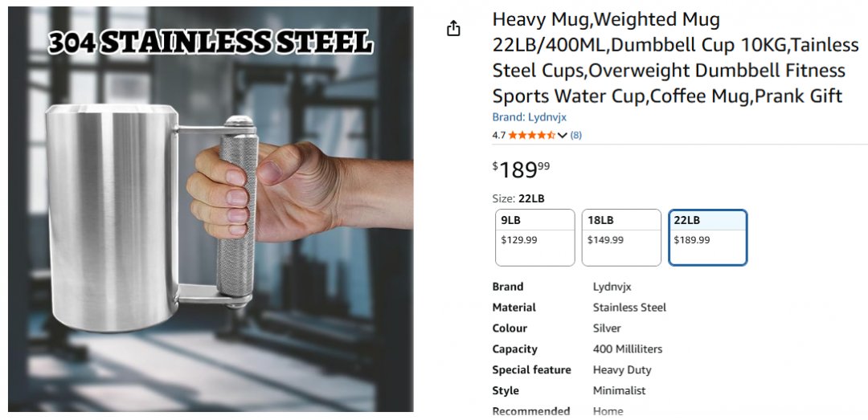Image resolution: width=868 pixels, height=420 pixels.
Task: Click the 4.7 rating number
Action: point(499,135)
